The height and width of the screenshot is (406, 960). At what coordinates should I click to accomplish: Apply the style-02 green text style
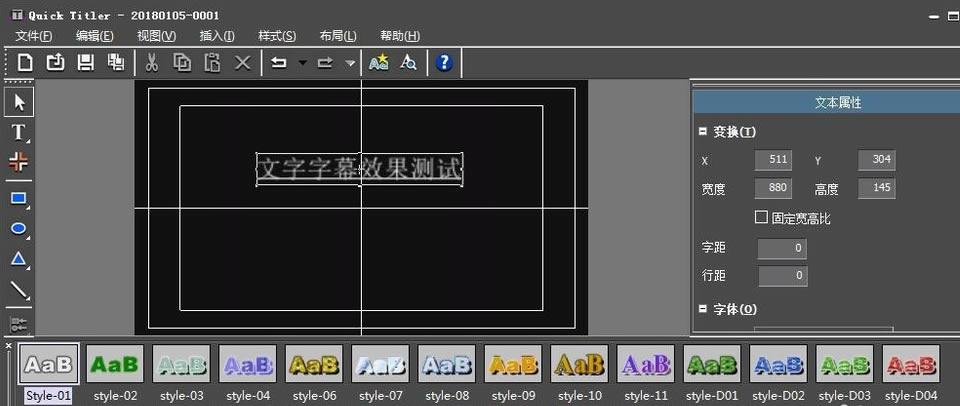tap(115, 365)
